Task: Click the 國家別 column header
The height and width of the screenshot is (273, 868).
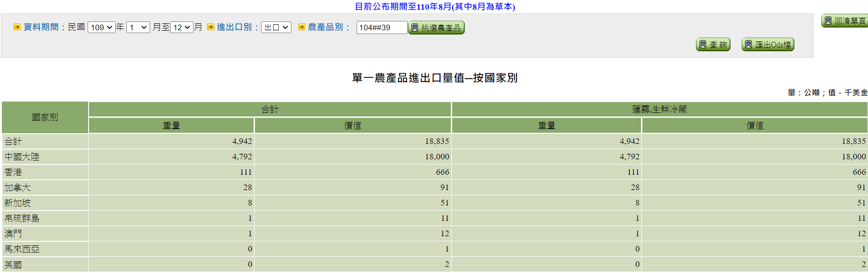Action: point(45,117)
